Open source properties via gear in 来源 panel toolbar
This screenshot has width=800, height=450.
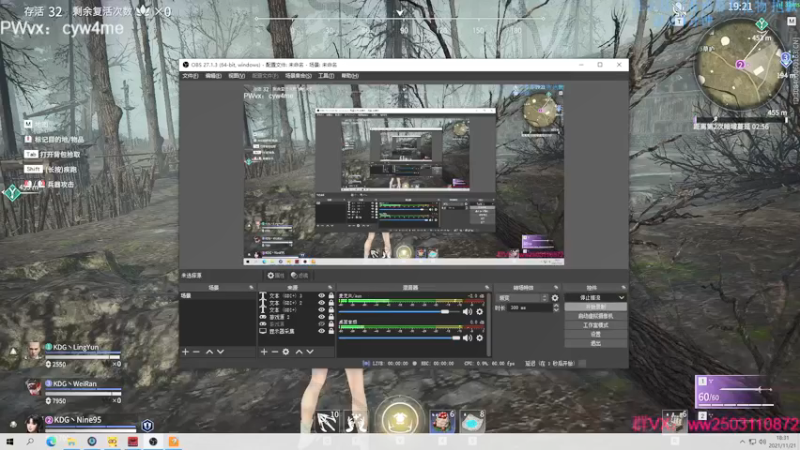tap(286, 352)
